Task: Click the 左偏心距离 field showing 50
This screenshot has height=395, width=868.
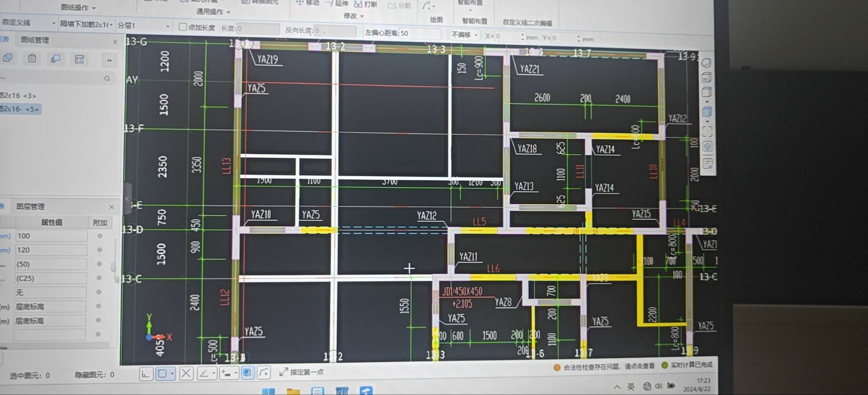Action: [420, 33]
